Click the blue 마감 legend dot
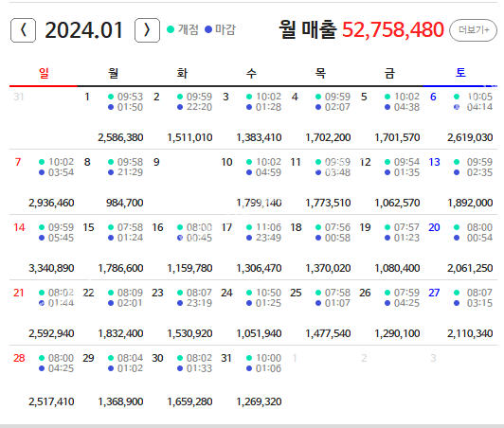This screenshot has height=428, width=504. pyautogui.click(x=208, y=29)
